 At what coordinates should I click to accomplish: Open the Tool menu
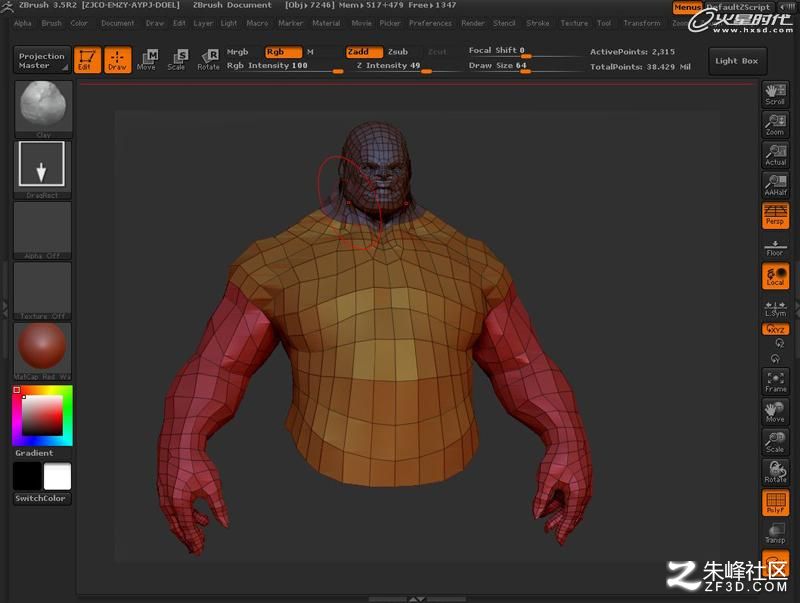(x=604, y=23)
